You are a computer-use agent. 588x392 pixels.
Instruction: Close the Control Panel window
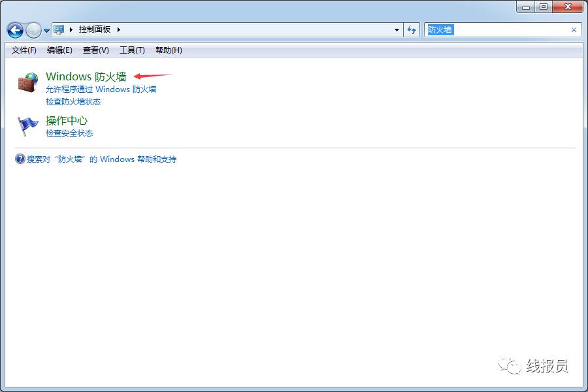point(568,7)
